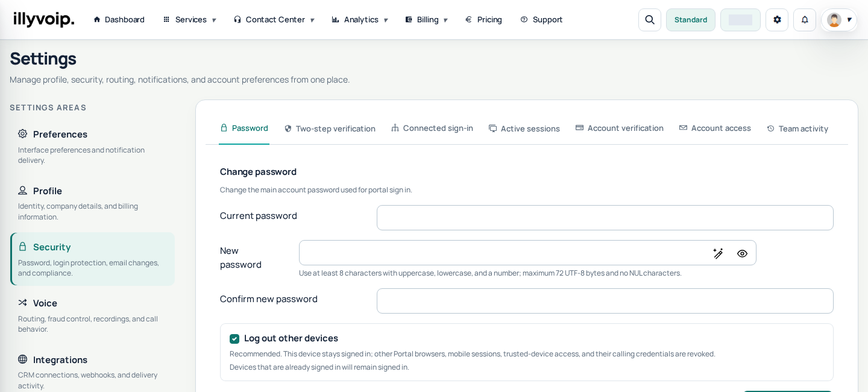Click the Account access envelope icon

point(684,128)
